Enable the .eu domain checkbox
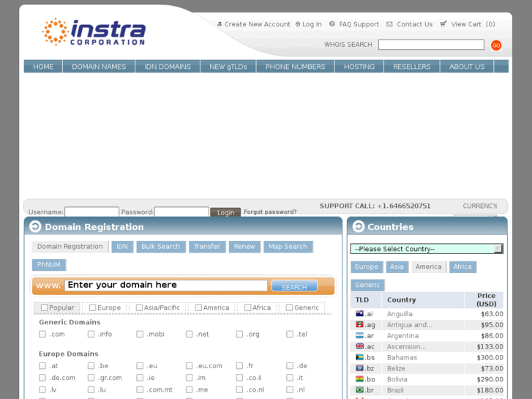The height and width of the screenshot is (399, 532). point(140,366)
